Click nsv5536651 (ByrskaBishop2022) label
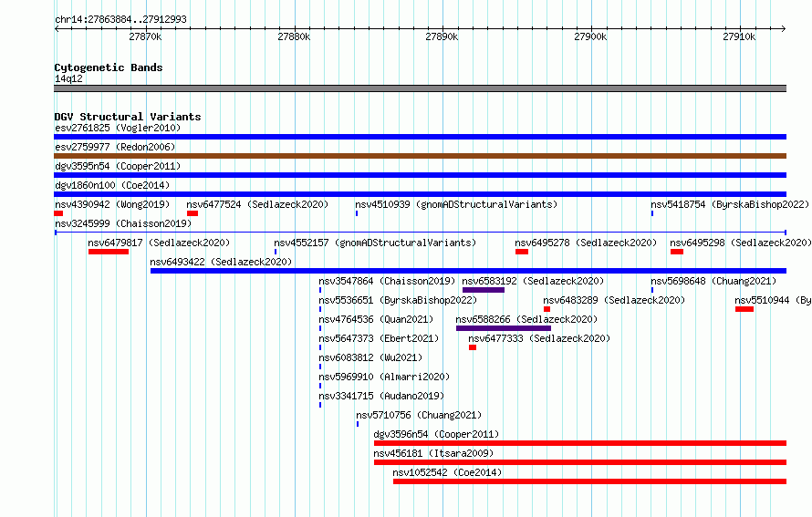812x517 pixels. tap(398, 300)
